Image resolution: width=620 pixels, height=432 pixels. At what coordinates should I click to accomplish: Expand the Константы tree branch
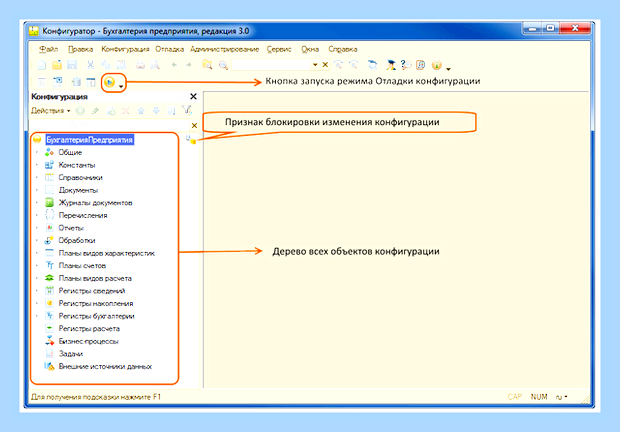[x=37, y=165]
